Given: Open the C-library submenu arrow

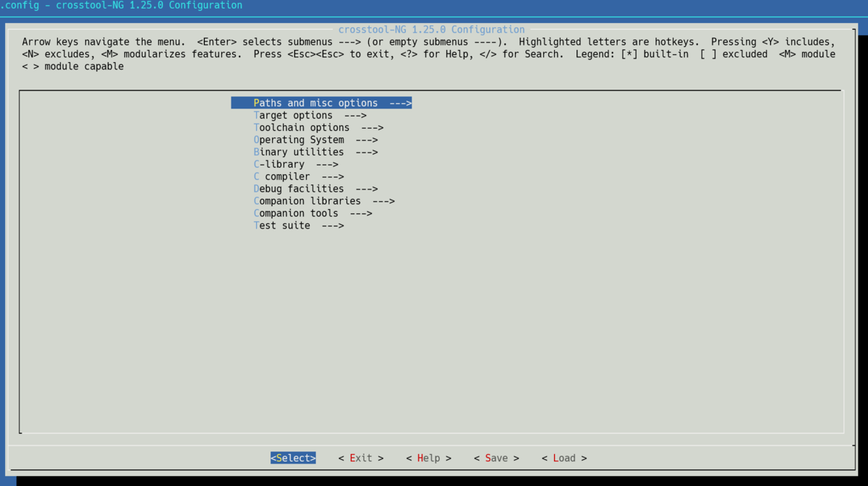Looking at the screenshot, I should click(x=327, y=165).
